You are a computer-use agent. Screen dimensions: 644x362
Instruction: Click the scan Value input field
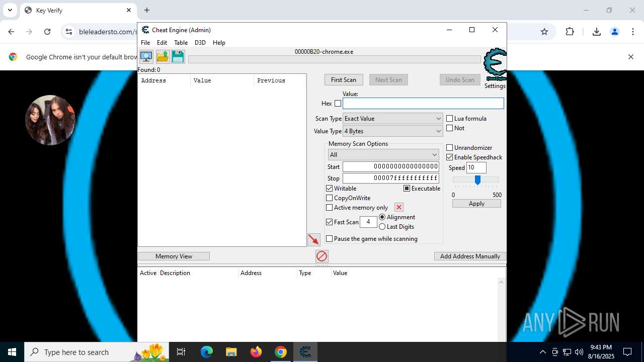pyautogui.click(x=423, y=104)
